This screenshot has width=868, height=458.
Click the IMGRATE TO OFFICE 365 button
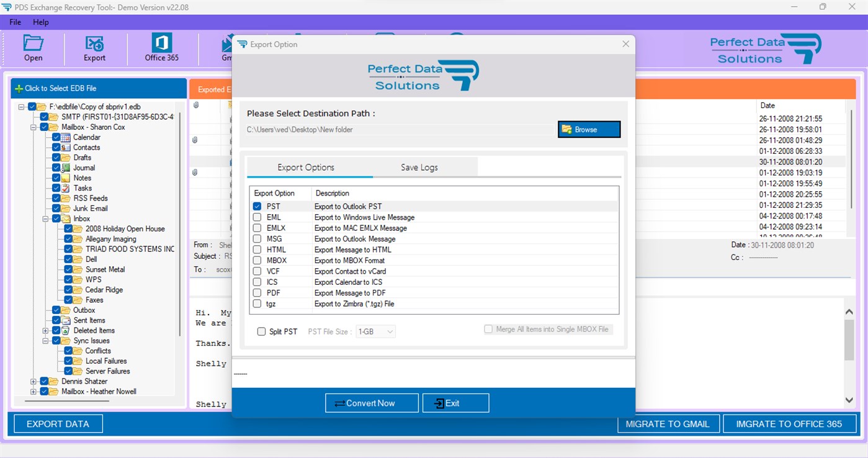[x=789, y=424]
